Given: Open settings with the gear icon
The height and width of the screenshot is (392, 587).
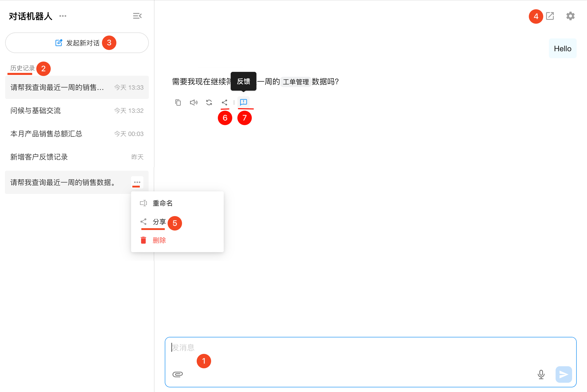Looking at the screenshot, I should (570, 16).
